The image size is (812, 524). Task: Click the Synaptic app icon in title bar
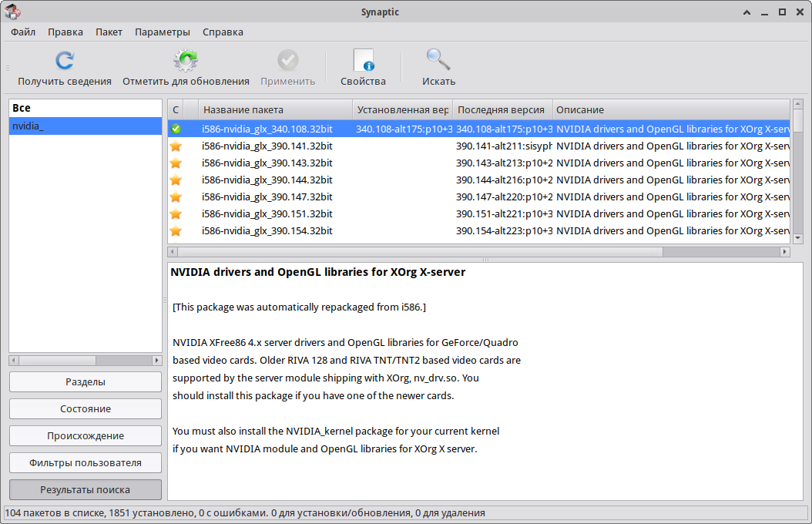click(x=12, y=12)
